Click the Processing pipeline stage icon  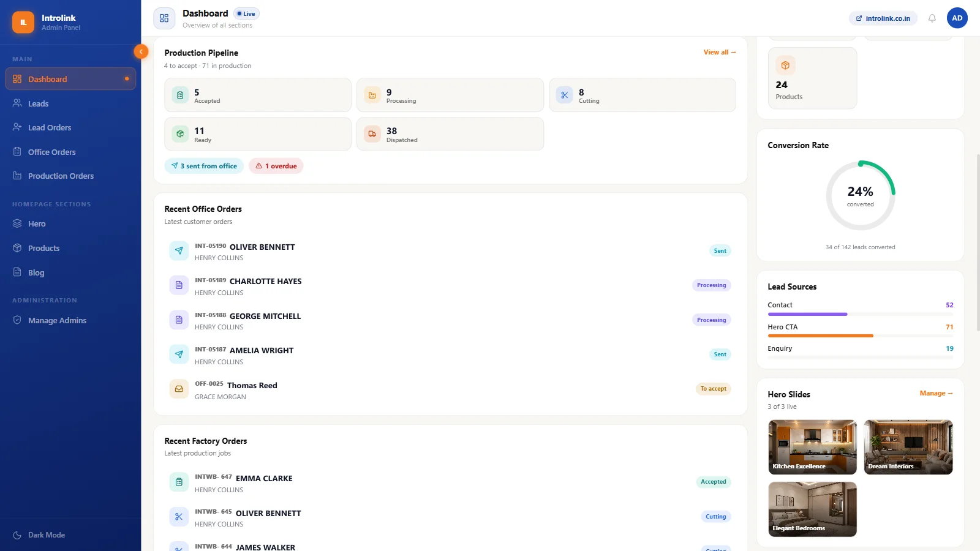tap(372, 95)
